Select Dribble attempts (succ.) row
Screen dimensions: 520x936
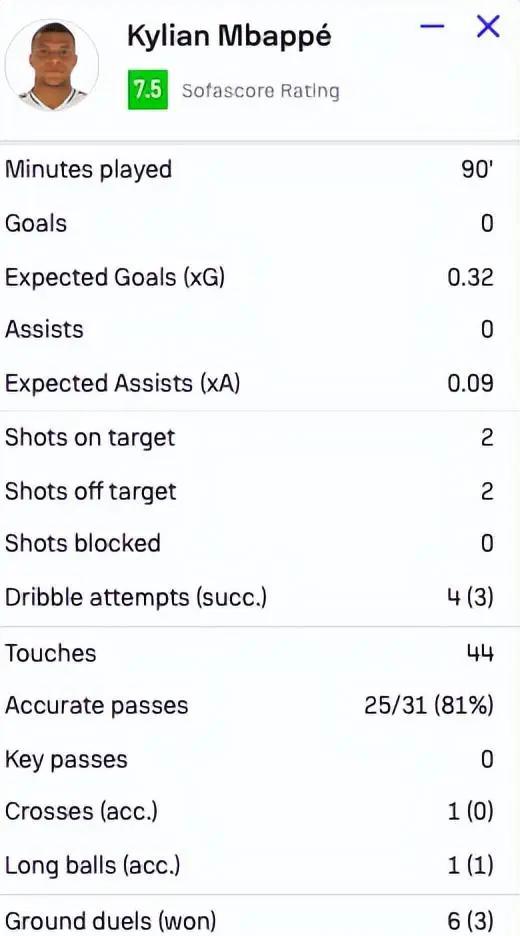point(260,597)
